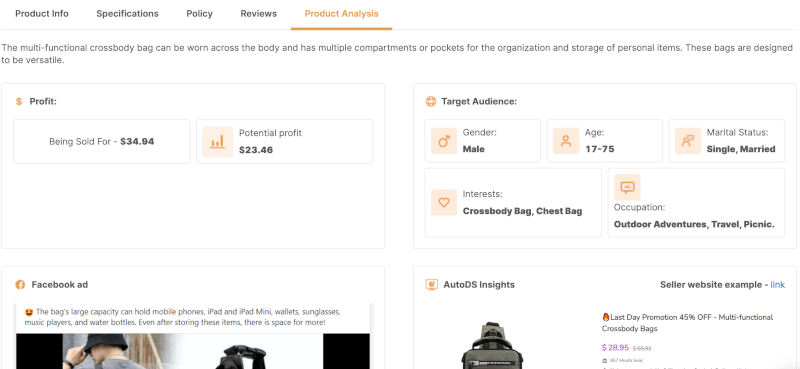Click the Facebook logo icon
Viewport: 800px width, 369px height.
tap(20, 285)
